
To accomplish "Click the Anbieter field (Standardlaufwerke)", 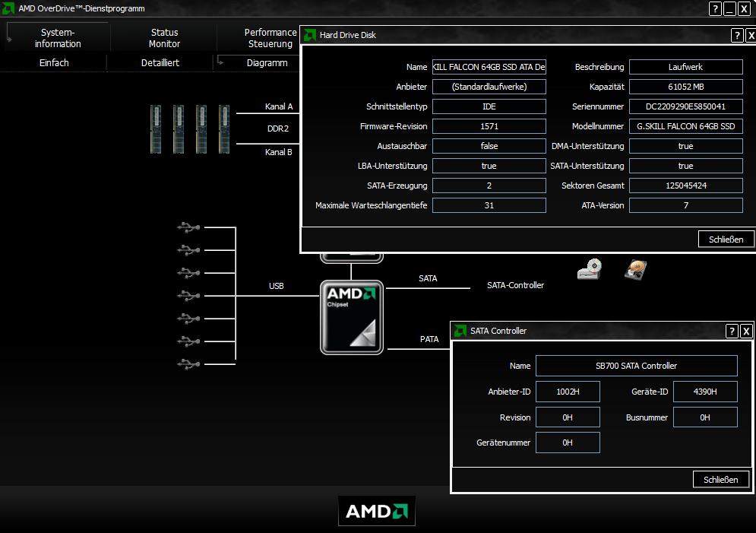I will [489, 87].
